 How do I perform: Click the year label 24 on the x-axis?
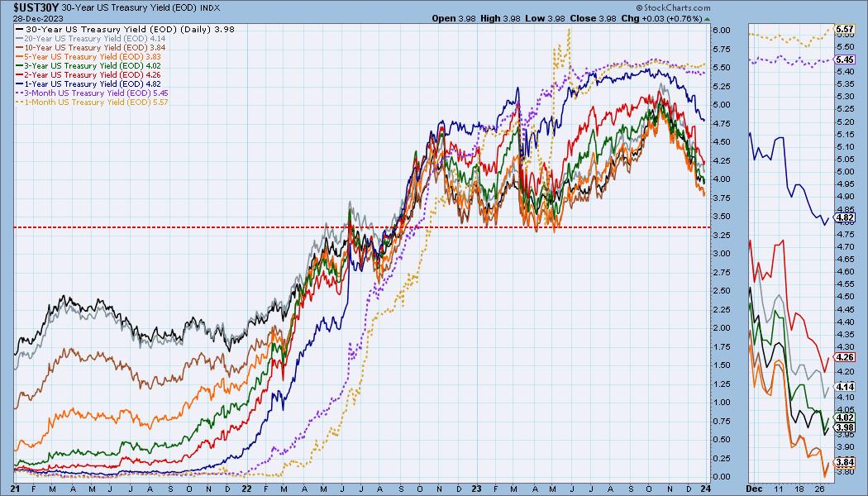[705, 489]
